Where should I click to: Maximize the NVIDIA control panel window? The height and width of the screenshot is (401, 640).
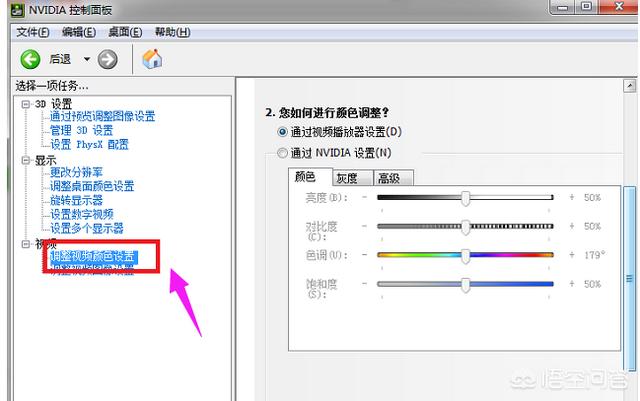[587, 7]
